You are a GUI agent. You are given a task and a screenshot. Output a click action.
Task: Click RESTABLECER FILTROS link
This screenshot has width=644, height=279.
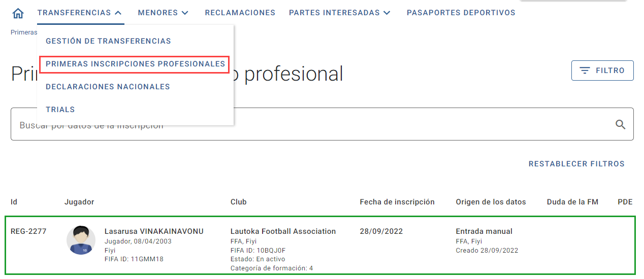576,164
